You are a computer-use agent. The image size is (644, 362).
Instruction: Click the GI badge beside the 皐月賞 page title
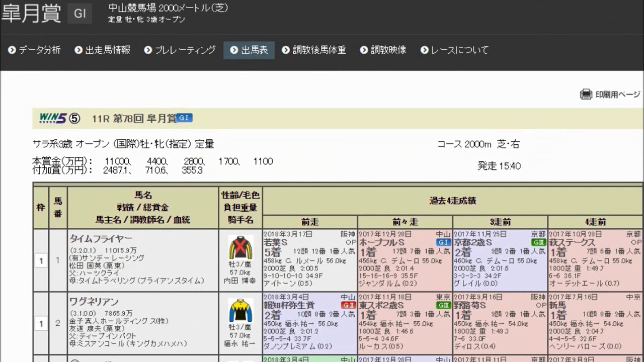[79, 14]
